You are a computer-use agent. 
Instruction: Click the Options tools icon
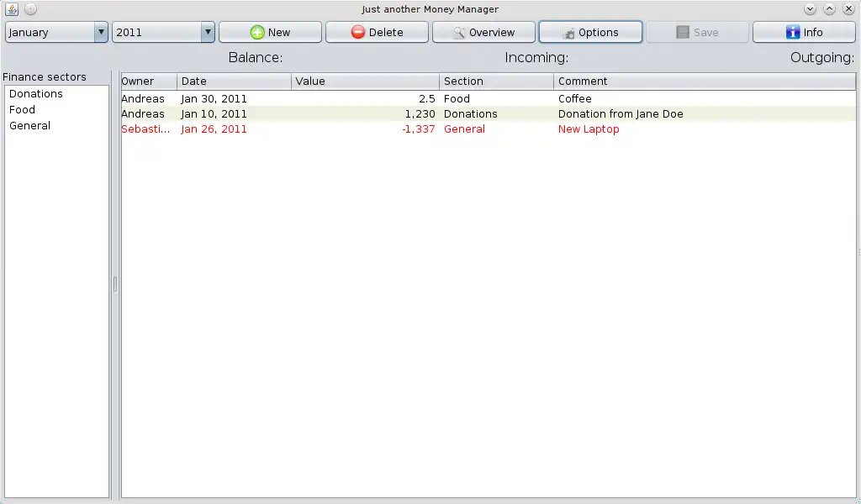(569, 34)
